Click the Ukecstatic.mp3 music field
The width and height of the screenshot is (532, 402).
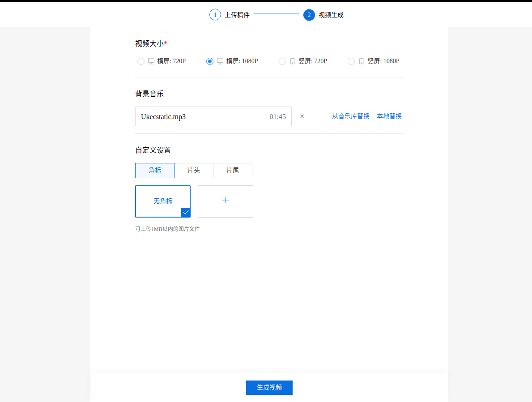click(213, 116)
